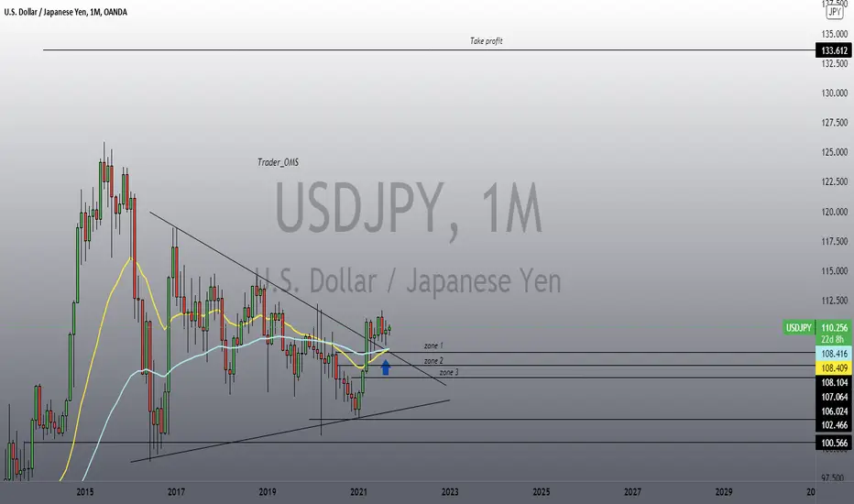Screen dimensions: 854x504
Task: Click the 135.000 price axis label
Action: [x=835, y=34]
